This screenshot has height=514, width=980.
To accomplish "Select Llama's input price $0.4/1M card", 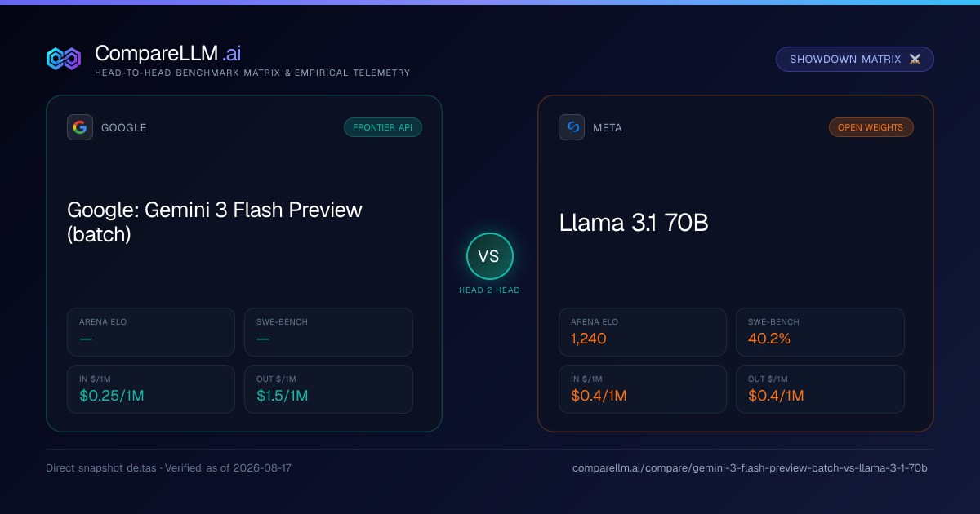I will 643,389.
